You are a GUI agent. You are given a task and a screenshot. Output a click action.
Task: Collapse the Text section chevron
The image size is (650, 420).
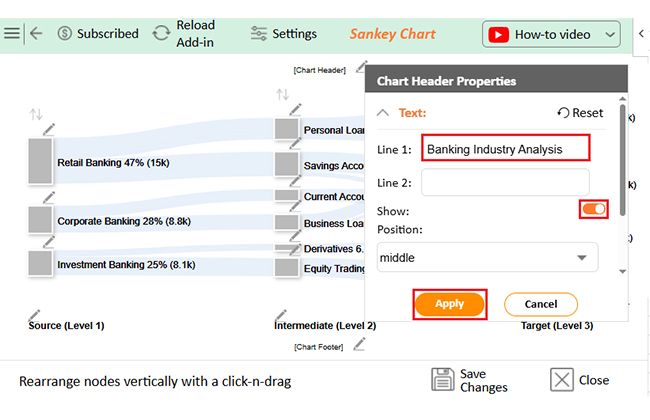[384, 113]
